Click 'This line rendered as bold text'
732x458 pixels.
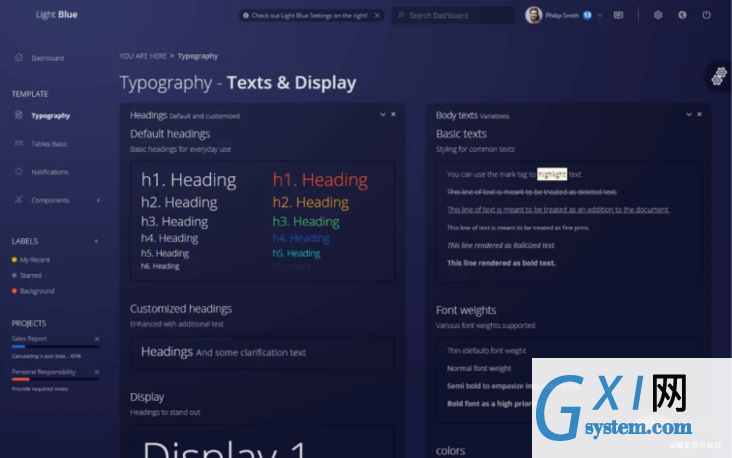tap(501, 263)
